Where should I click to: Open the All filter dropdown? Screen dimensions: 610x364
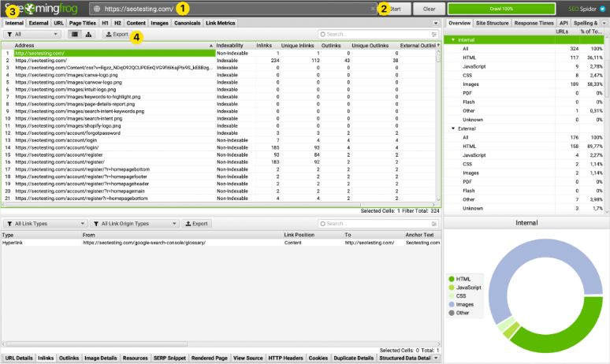[x=32, y=35]
